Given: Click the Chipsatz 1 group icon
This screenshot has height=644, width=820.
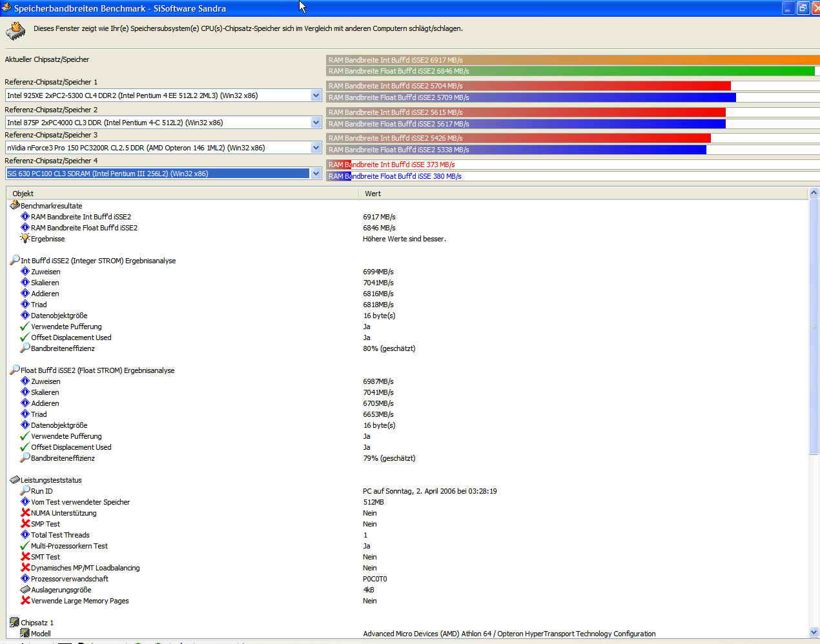Looking at the screenshot, I should [x=15, y=622].
